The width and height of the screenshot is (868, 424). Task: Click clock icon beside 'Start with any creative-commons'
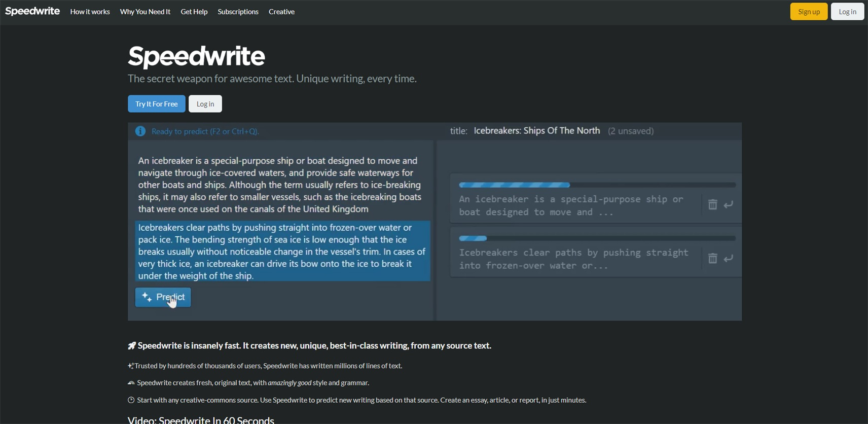(x=131, y=400)
